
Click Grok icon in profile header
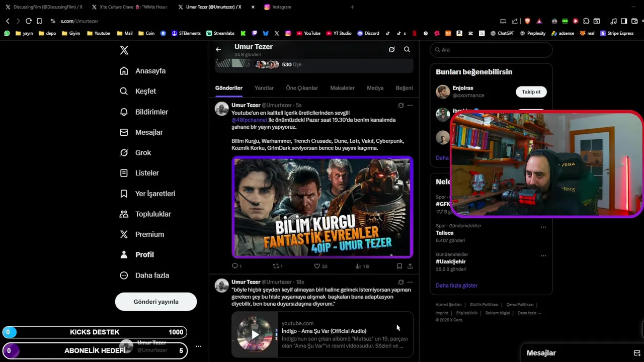pyautogui.click(x=391, y=49)
